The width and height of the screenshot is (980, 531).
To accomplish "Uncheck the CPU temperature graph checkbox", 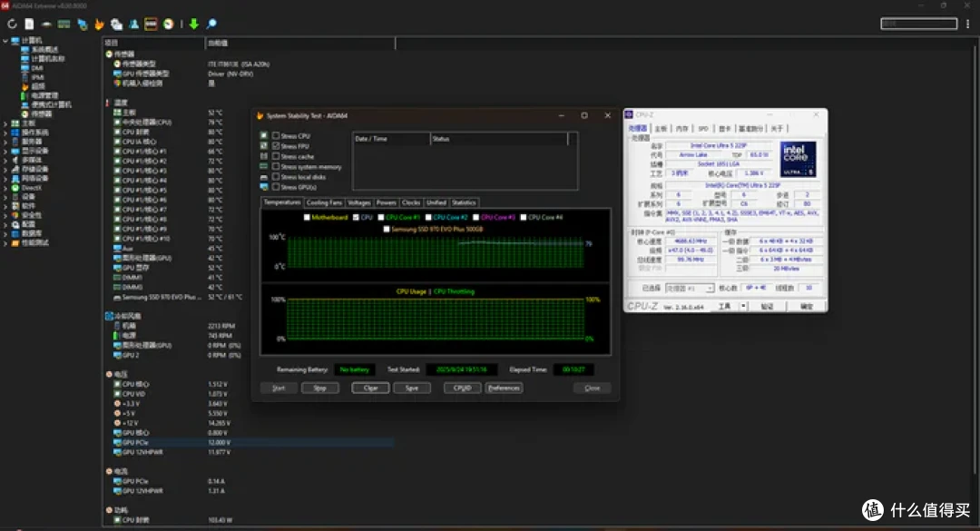I will pyautogui.click(x=356, y=218).
